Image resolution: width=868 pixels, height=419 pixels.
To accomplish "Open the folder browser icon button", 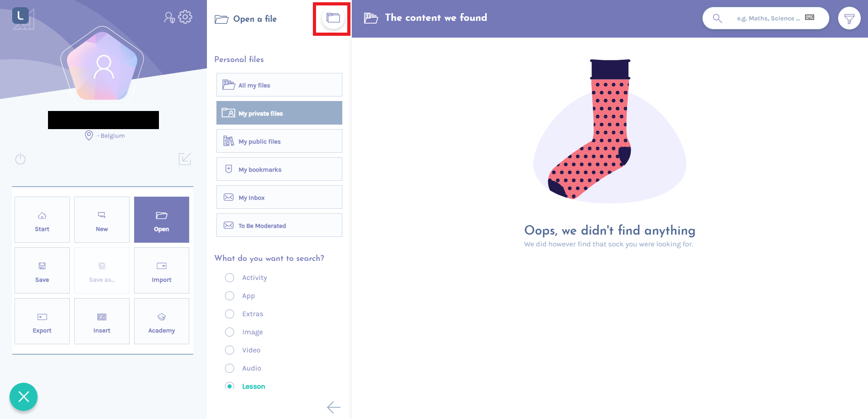I will point(333,18).
